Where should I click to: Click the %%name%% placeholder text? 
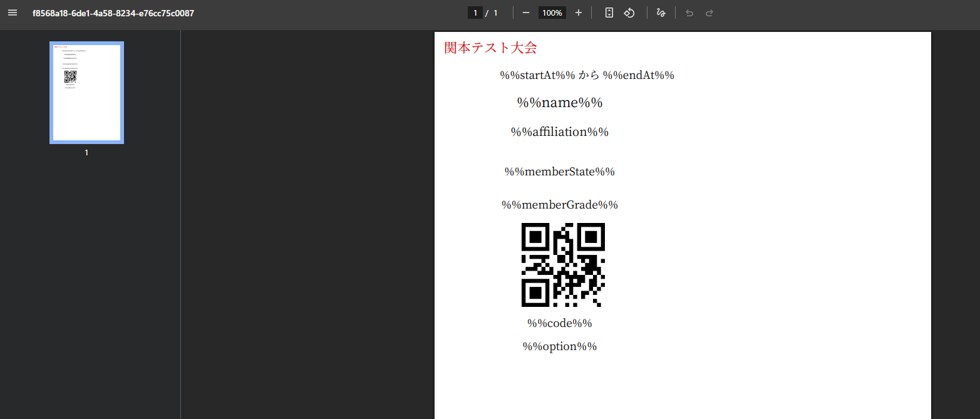tap(559, 103)
